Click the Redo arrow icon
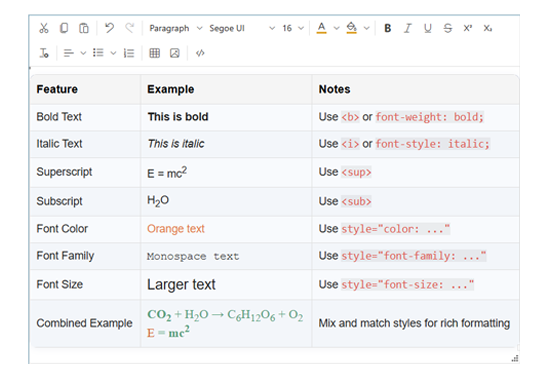Viewport: 550px width, 380px height. tap(130, 28)
